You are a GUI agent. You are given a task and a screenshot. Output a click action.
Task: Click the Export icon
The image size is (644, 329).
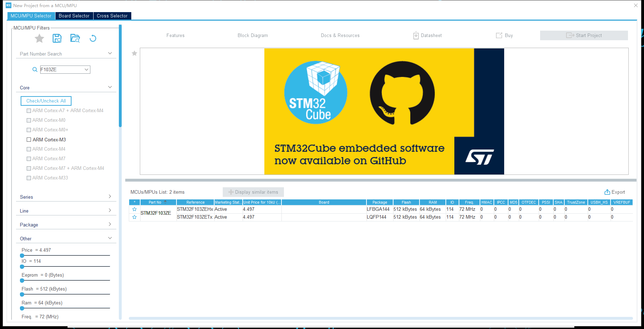click(x=607, y=192)
